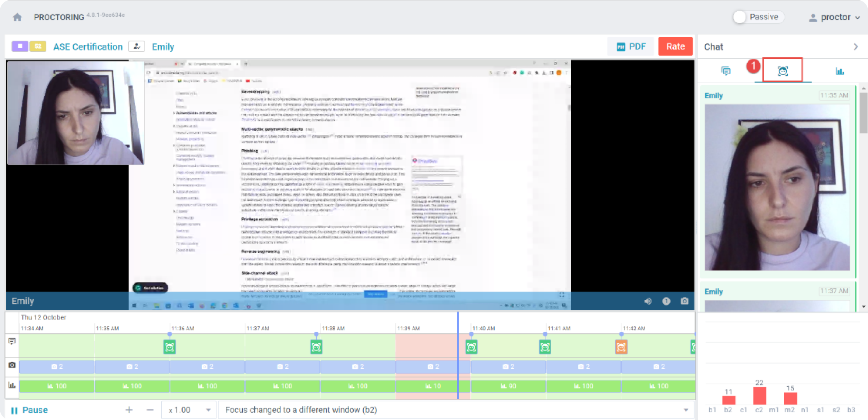Open the face events tab icon
Image resolution: width=868 pixels, height=420 pixels.
pos(783,71)
